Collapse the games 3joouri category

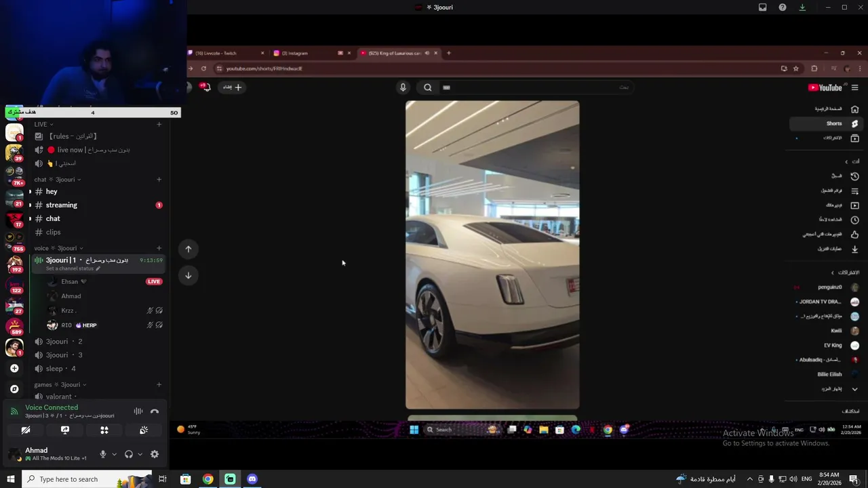pyautogui.click(x=60, y=384)
